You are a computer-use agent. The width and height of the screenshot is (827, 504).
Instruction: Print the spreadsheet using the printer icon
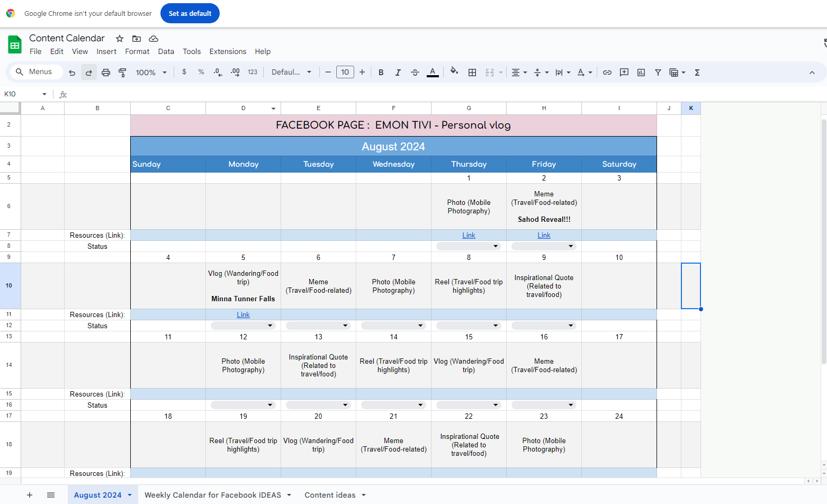(106, 73)
